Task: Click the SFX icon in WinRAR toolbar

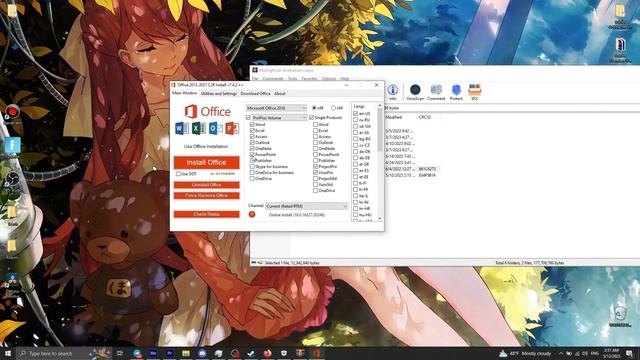Action: tap(474, 92)
